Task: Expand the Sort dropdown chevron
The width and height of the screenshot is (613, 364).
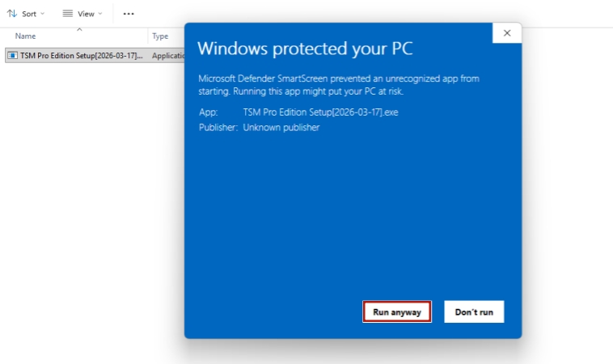Action: (x=42, y=14)
